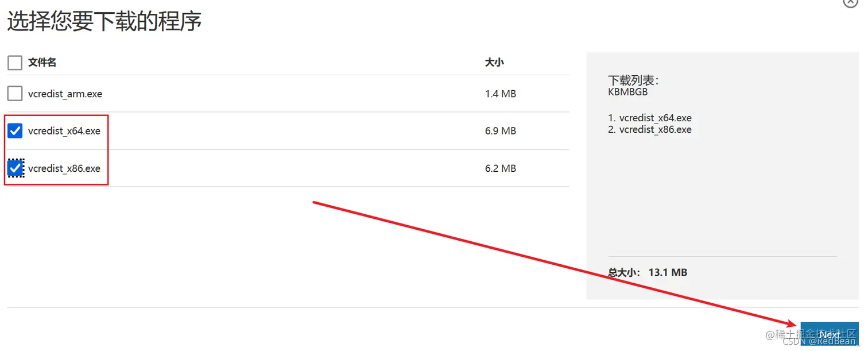Click the 1.4 MB size value
868x351 pixels.
(x=500, y=94)
